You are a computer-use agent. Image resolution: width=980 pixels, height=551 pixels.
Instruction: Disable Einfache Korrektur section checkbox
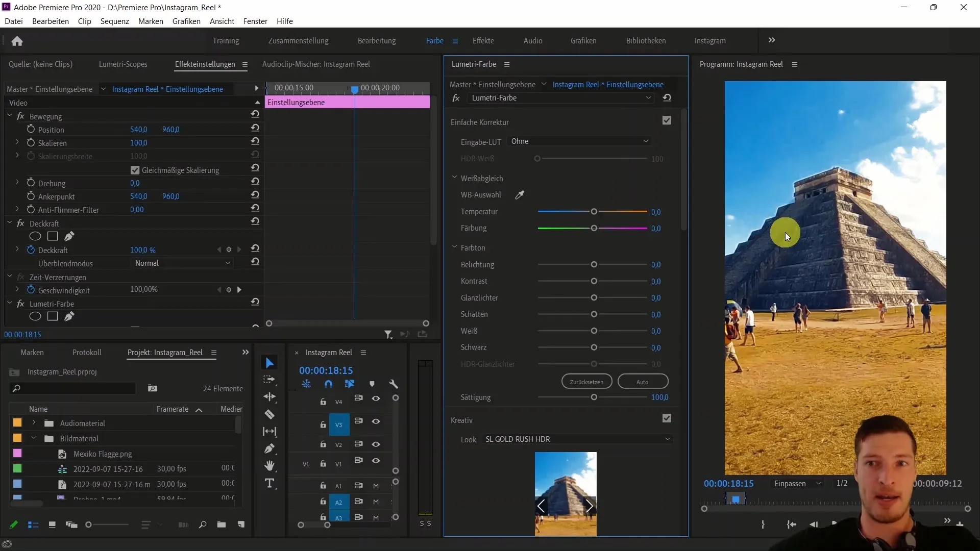pyautogui.click(x=667, y=120)
